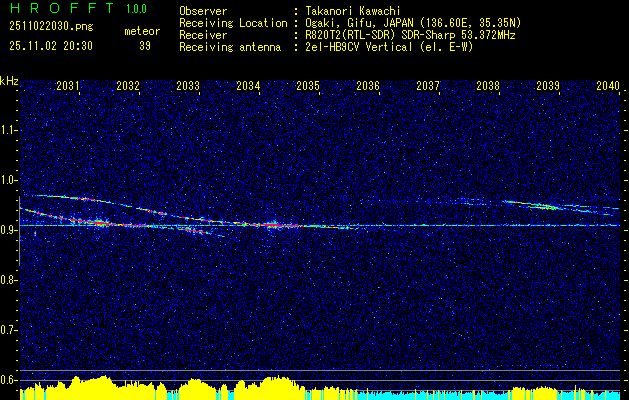Click the kHz axis unit label
This screenshot has height=400, width=629.
[x=9, y=81]
